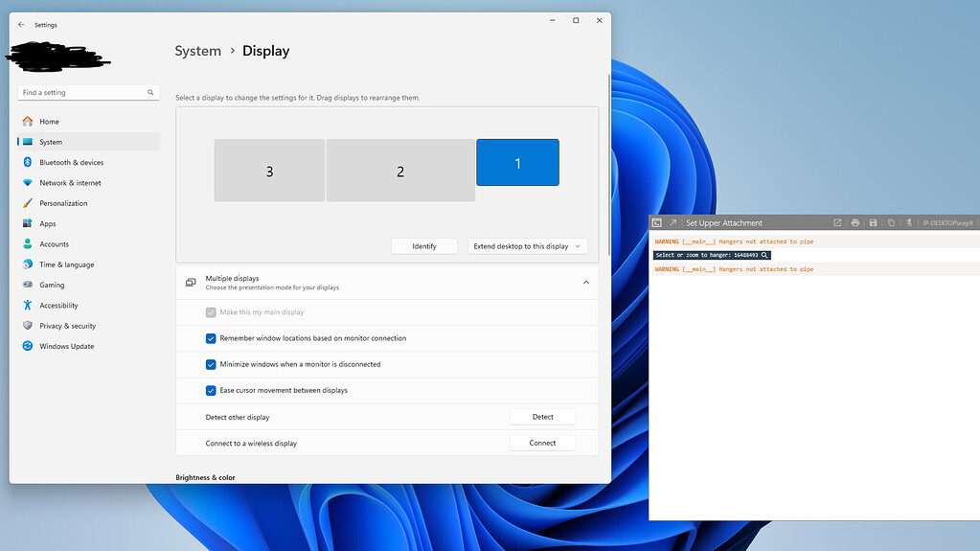Click the Find a setting search field
980x551 pixels.
89,93
